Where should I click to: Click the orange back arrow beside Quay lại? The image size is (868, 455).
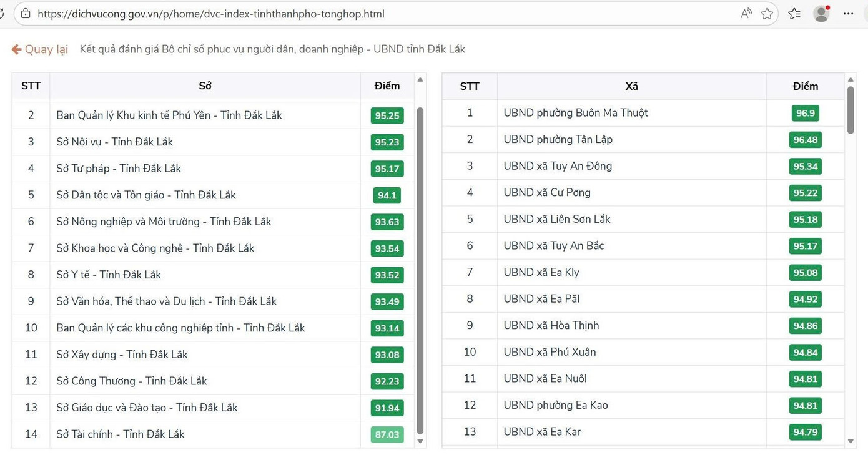click(x=17, y=49)
